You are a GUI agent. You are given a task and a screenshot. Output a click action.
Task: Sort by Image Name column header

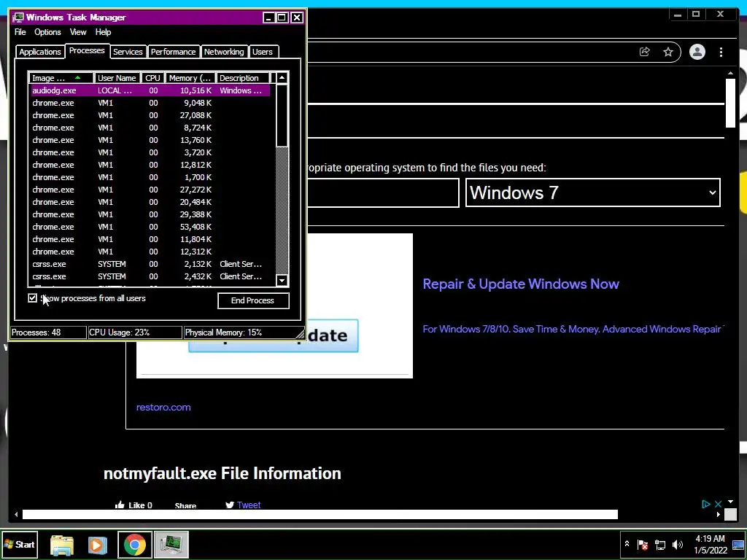click(x=61, y=78)
